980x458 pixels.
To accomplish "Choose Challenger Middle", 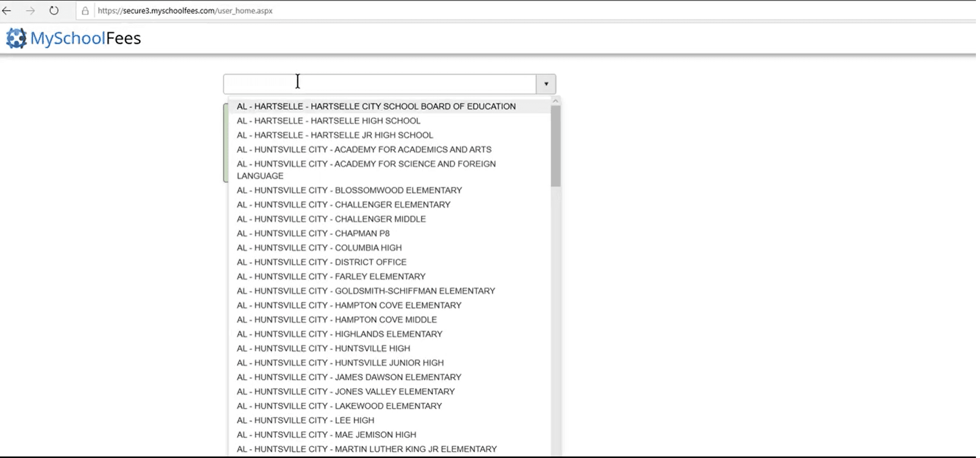I will point(390,219).
